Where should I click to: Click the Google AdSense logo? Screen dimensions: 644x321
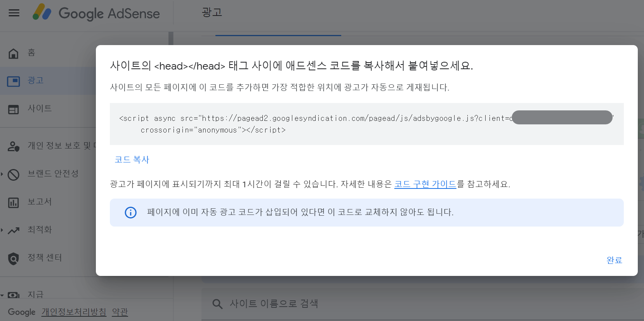tap(96, 13)
